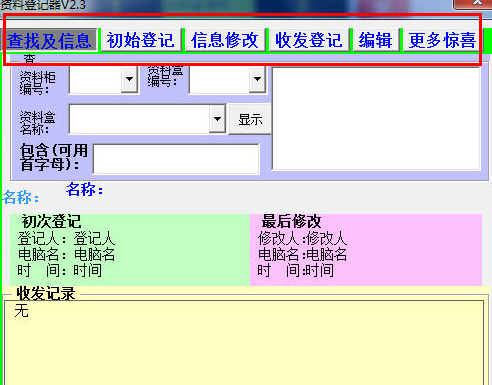Click the 初次登记 heading text
This screenshot has height=385, width=492.
tap(51, 221)
